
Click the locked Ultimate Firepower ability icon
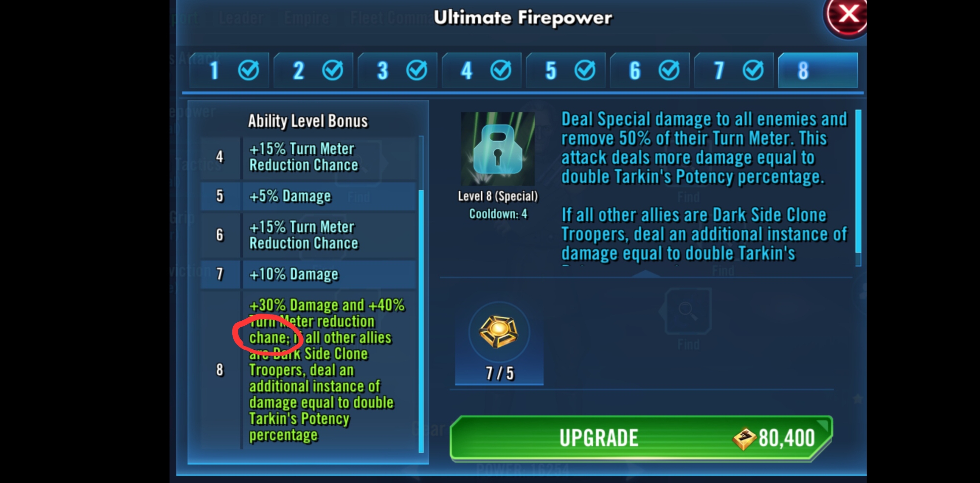(x=498, y=149)
